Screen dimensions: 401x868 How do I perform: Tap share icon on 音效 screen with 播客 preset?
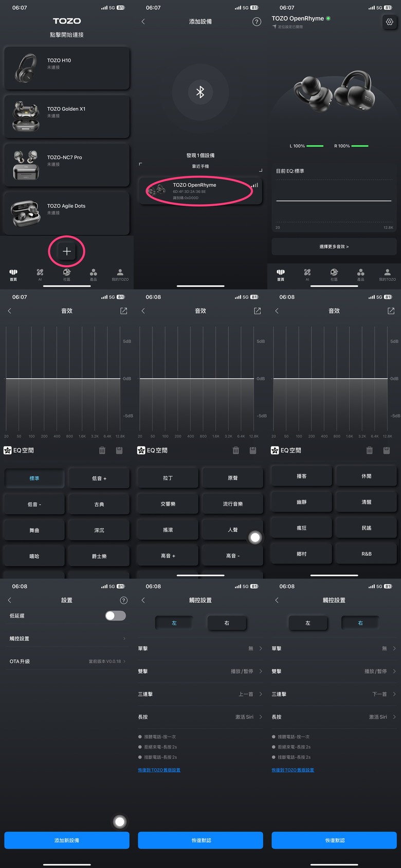[391, 311]
